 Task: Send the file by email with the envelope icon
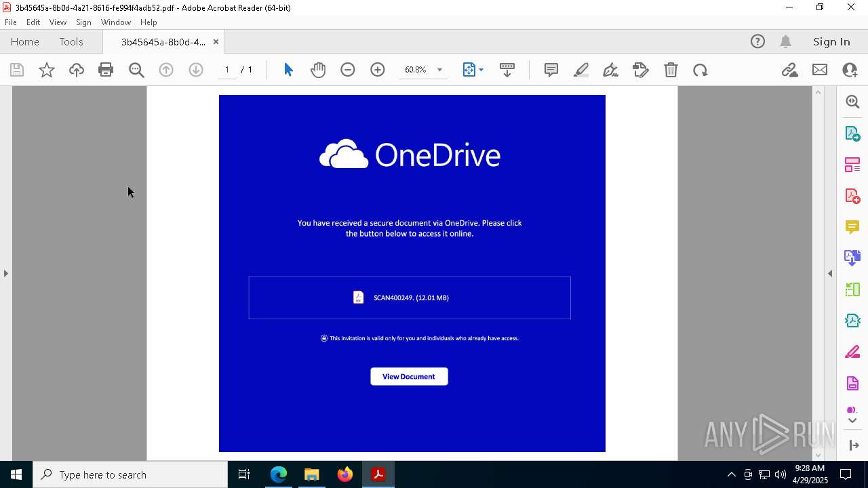820,70
